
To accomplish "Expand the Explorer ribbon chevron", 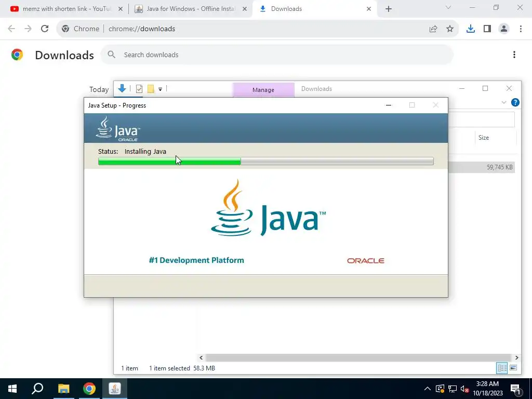I will pos(504,102).
